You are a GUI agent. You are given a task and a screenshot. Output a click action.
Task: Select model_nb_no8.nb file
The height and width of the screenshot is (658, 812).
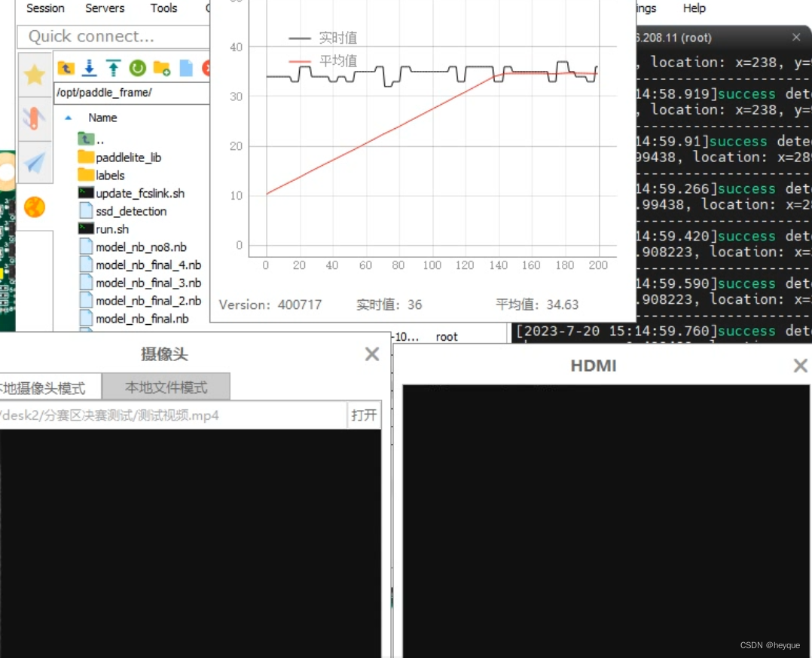coord(133,247)
